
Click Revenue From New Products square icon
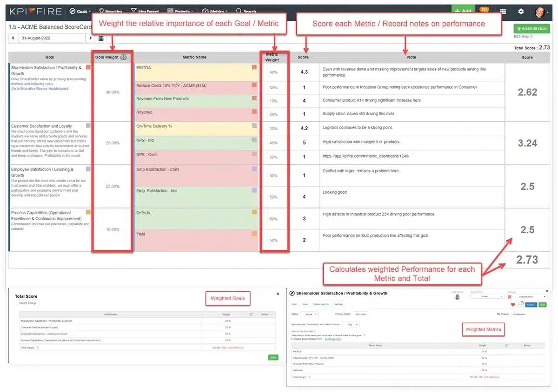[254, 98]
